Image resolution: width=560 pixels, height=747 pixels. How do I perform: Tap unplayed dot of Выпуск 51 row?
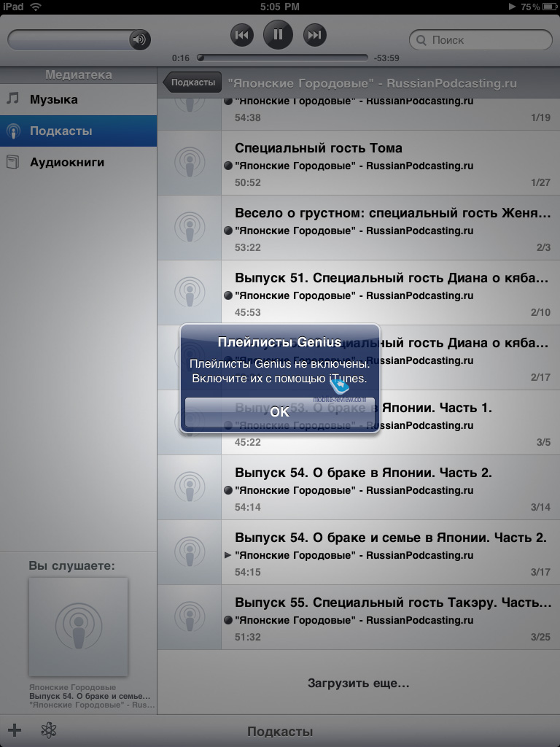[228, 295]
